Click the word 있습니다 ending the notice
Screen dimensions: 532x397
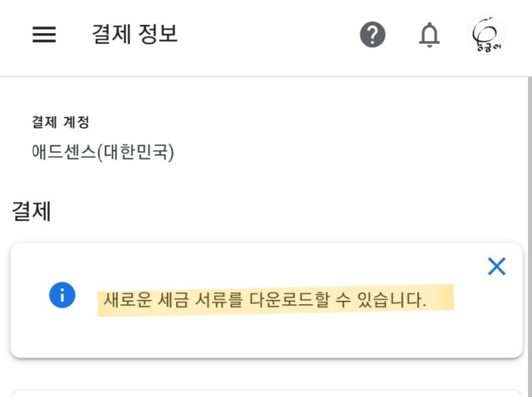coord(392,300)
